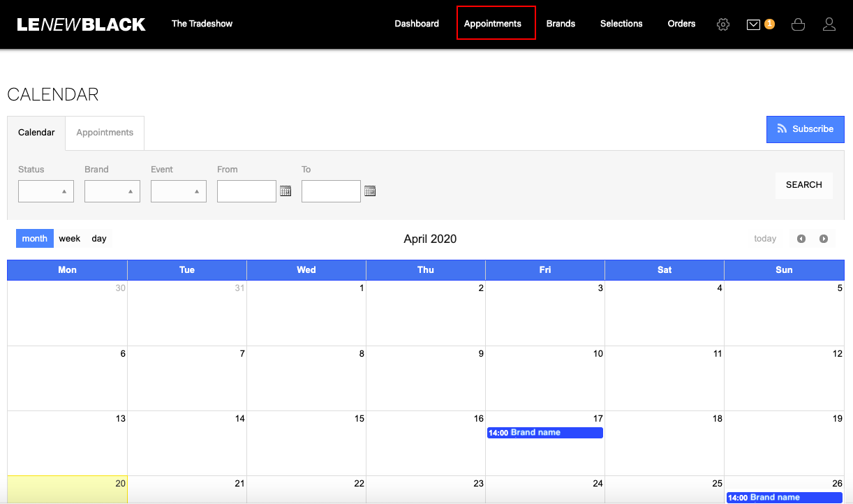Select April 15 in the calendar
853x504 pixels.
click(306, 443)
